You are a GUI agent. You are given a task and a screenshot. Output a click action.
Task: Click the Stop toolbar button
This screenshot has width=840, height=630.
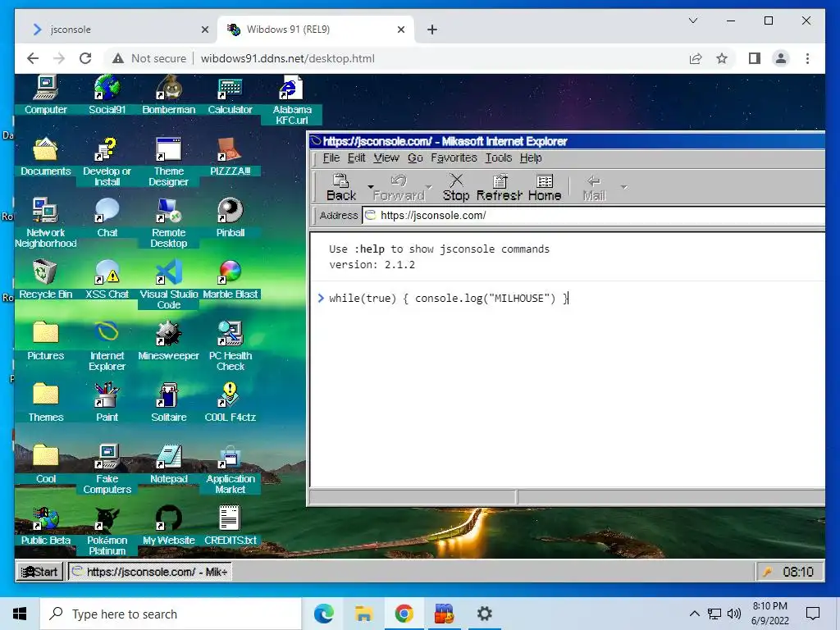pos(456,188)
